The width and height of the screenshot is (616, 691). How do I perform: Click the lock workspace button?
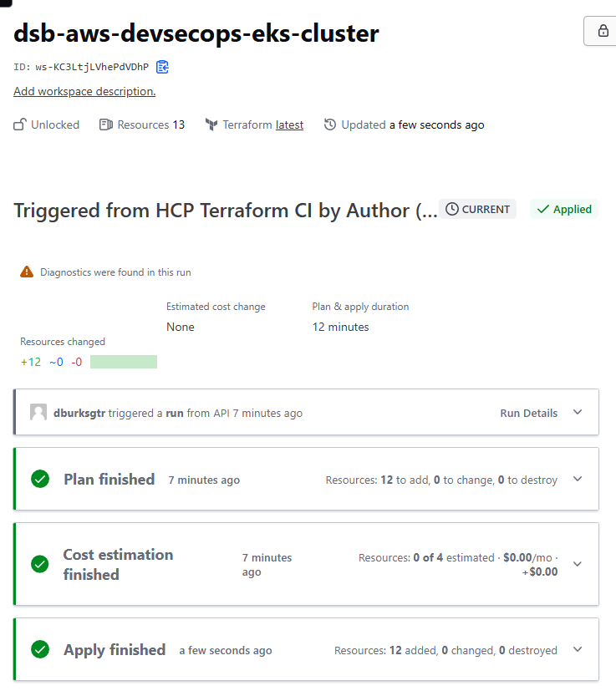tap(602, 31)
